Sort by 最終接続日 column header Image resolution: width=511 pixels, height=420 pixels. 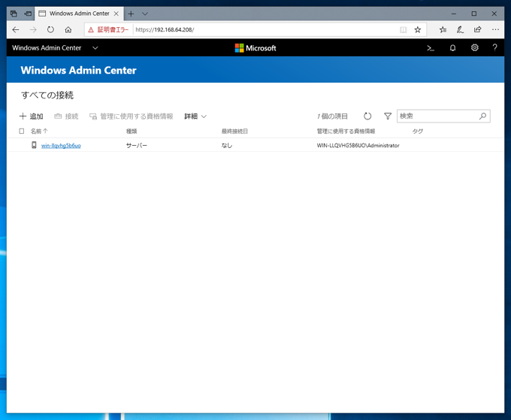click(234, 131)
